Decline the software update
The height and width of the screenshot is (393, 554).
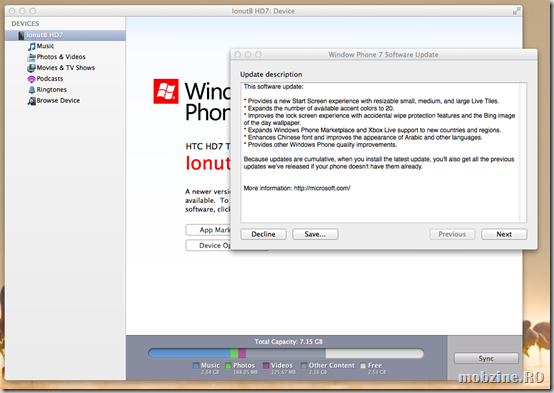click(x=264, y=234)
